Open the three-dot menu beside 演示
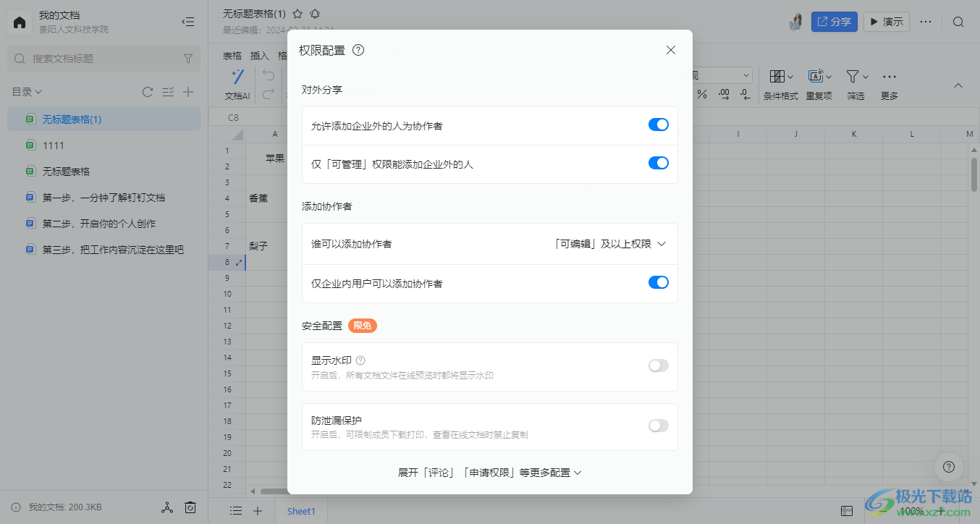Screen dimensions: 980x524 pos(926,22)
